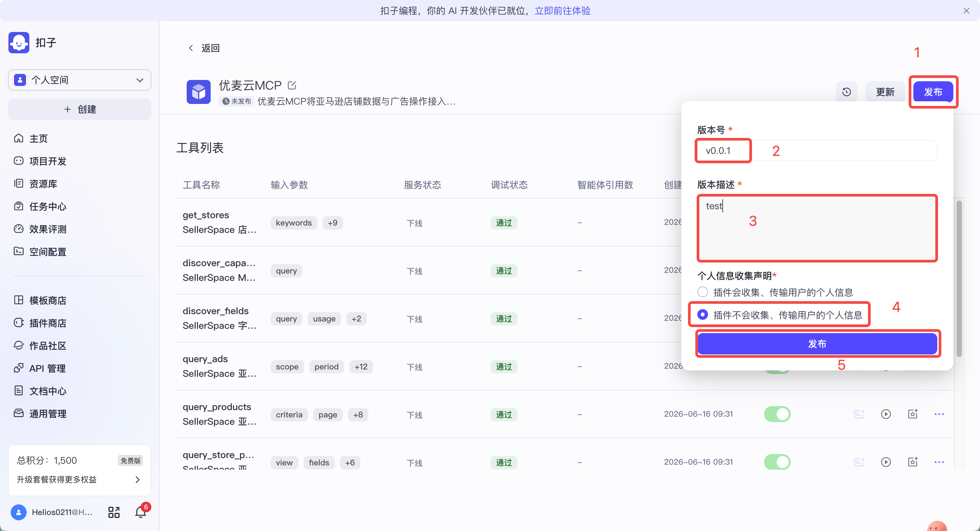
Task: Click the 未发布 status badge
Action: (x=237, y=102)
